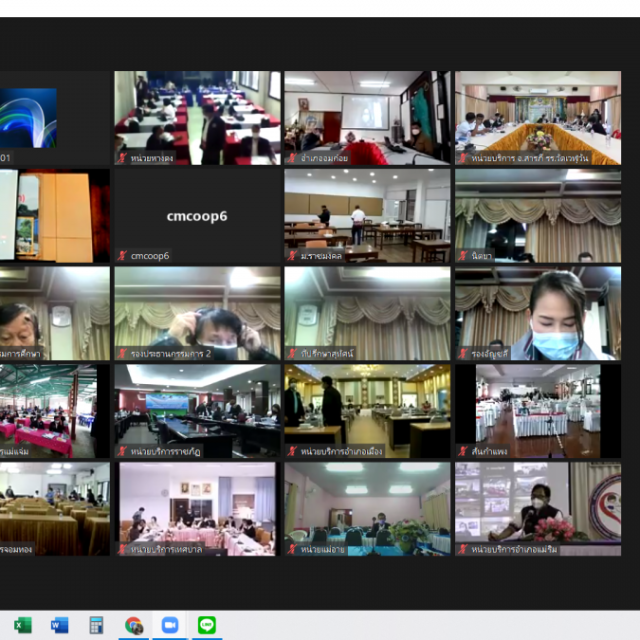Select the woman in blue mask tile
The width and height of the screenshot is (640, 640).
click(538, 313)
